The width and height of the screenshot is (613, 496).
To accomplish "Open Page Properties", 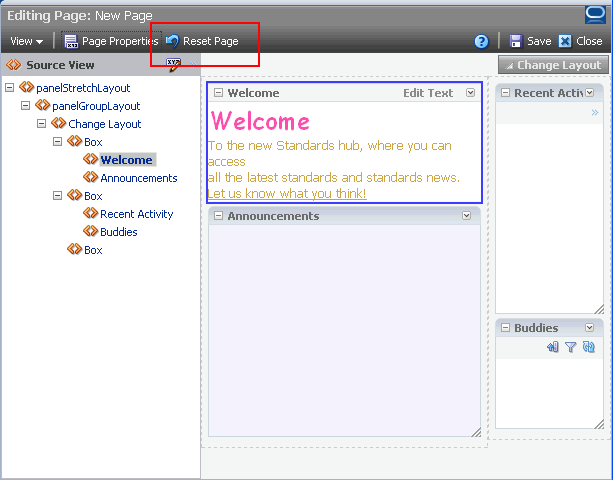I will click(111, 41).
